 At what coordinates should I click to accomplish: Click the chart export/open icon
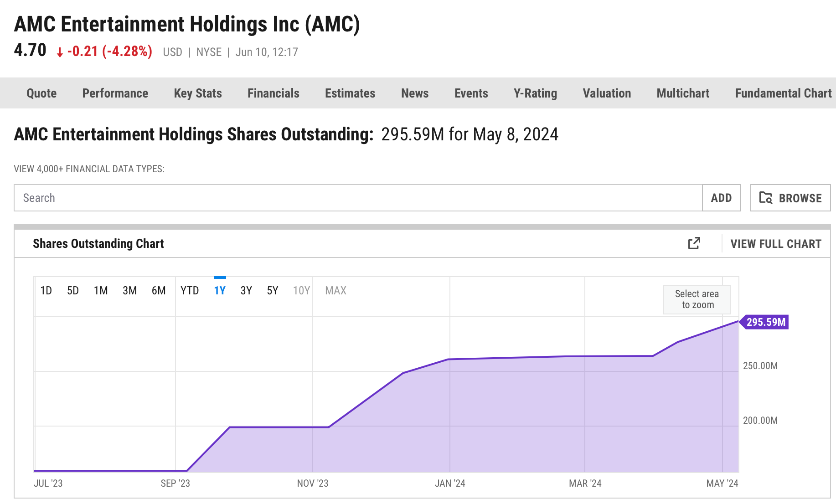tap(693, 244)
